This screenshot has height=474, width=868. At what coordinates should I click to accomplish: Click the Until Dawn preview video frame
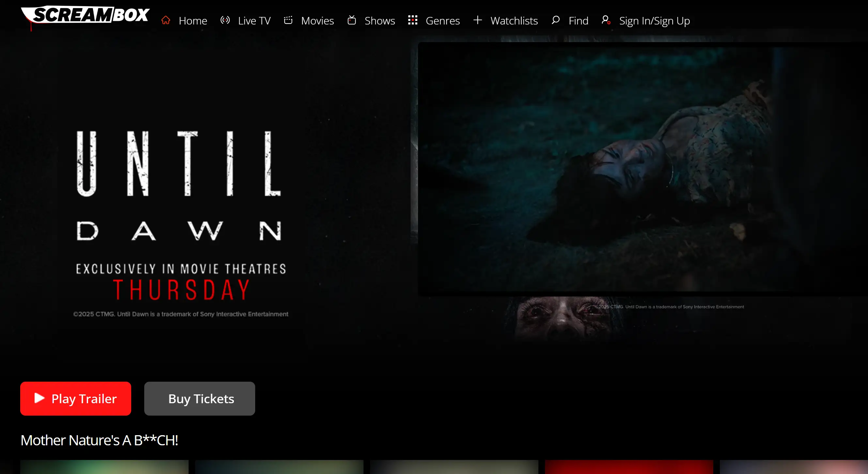pyautogui.click(x=642, y=169)
